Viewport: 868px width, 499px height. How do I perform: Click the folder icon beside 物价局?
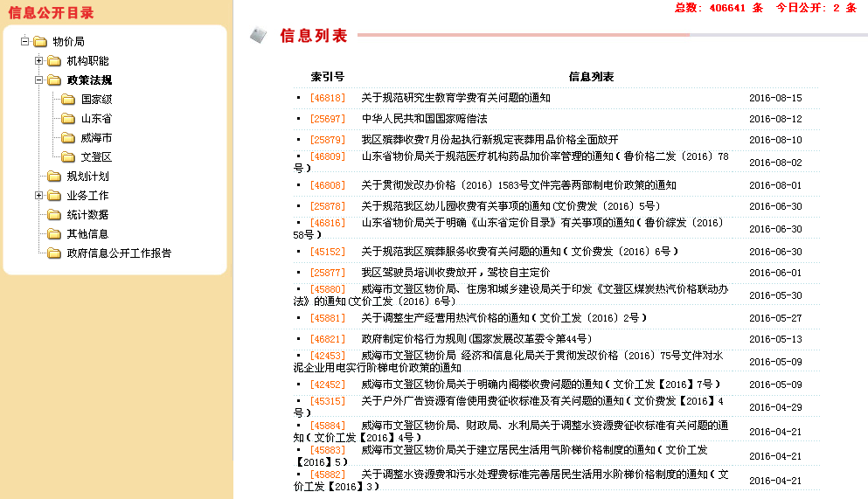[x=40, y=42]
